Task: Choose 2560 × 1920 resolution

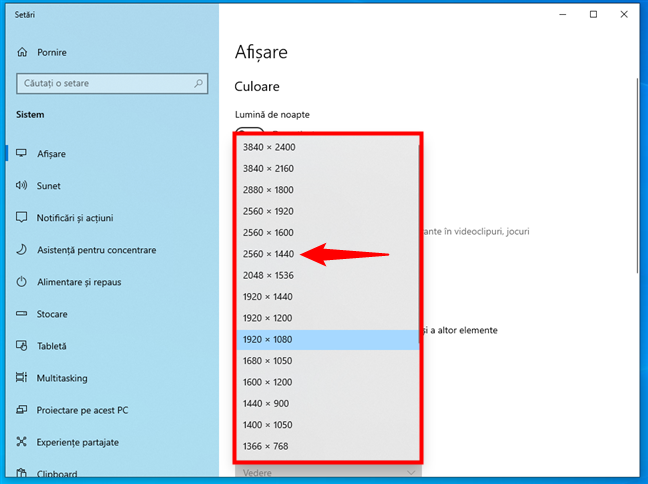Action: (327, 211)
